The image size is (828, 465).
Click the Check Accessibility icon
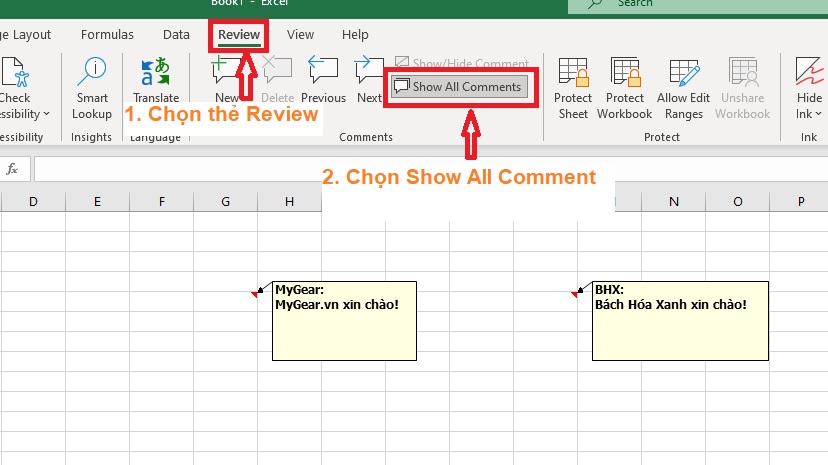tap(15, 72)
